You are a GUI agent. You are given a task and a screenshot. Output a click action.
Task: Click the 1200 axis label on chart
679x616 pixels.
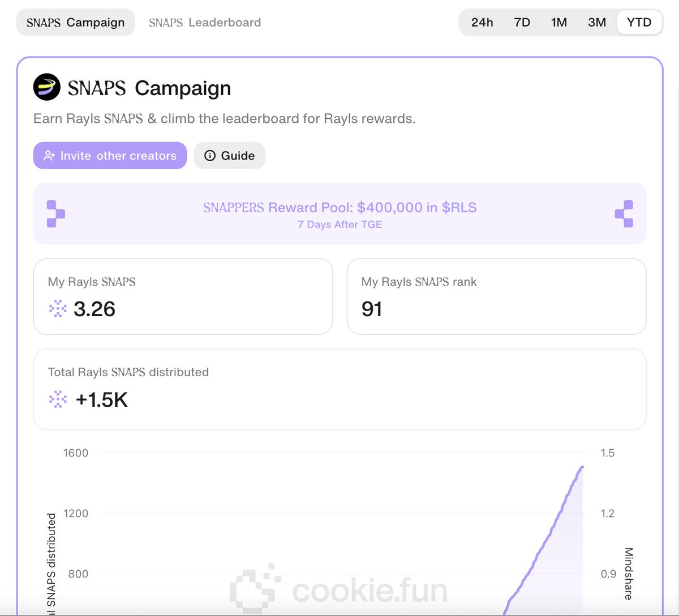point(76,514)
